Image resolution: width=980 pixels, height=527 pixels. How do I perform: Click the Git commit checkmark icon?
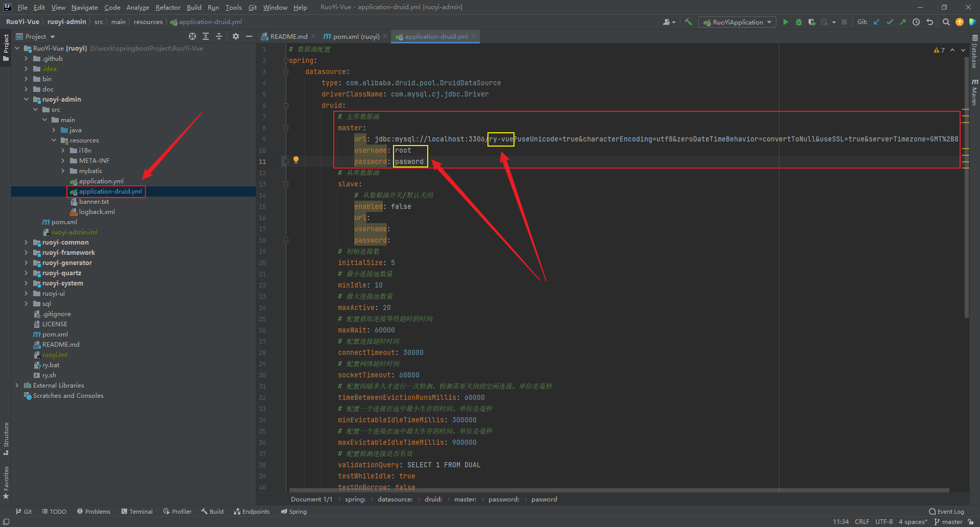pyautogui.click(x=890, y=22)
